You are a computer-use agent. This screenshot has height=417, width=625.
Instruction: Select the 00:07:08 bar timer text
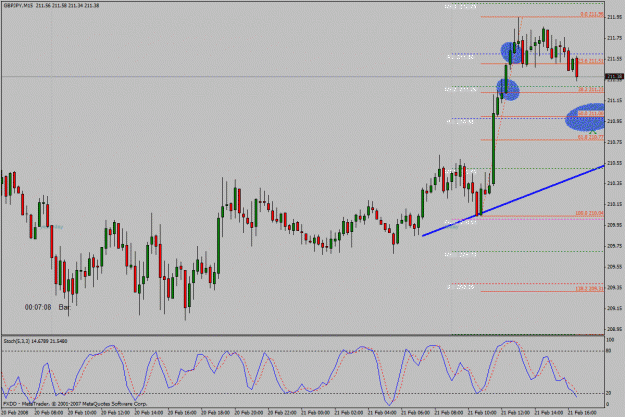point(38,307)
